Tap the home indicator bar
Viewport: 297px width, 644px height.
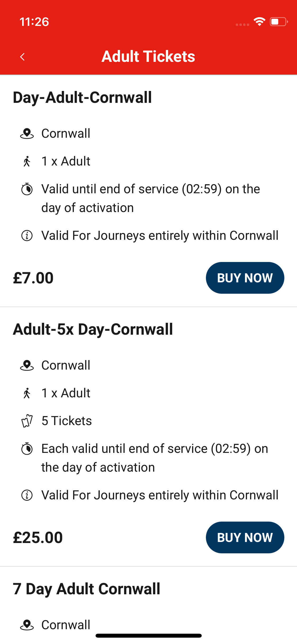149,636
